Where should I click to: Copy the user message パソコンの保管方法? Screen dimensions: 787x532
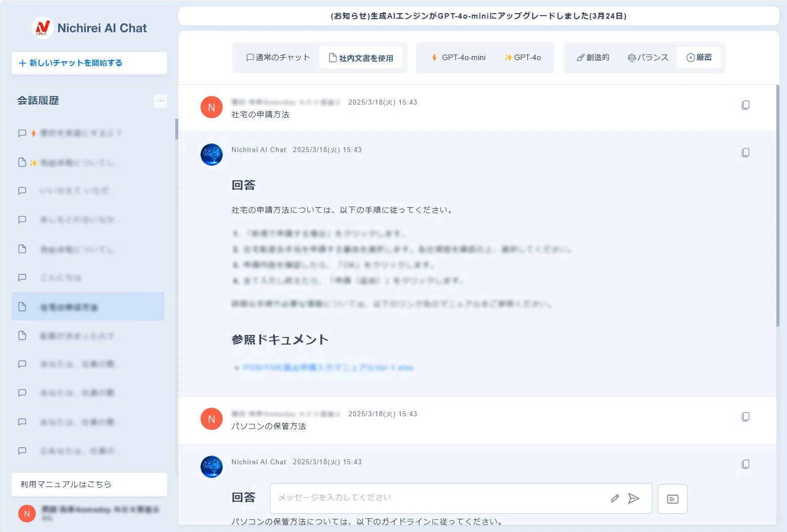click(746, 417)
